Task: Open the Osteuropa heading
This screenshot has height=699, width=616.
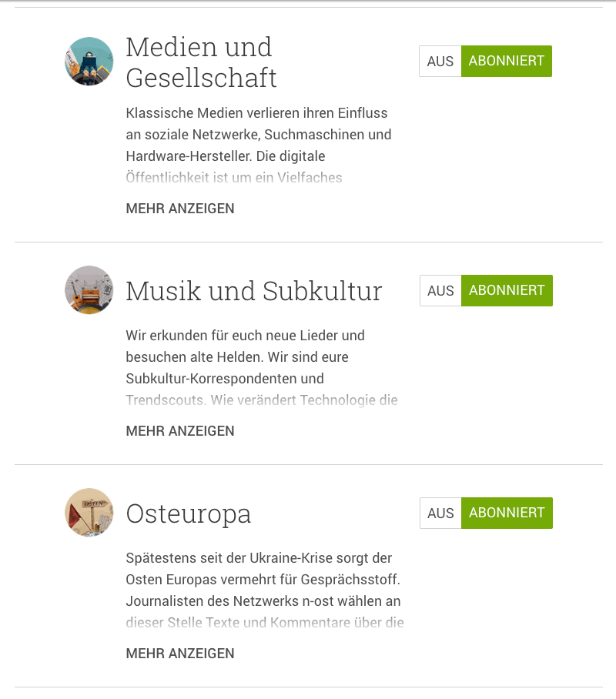Action: (x=188, y=514)
